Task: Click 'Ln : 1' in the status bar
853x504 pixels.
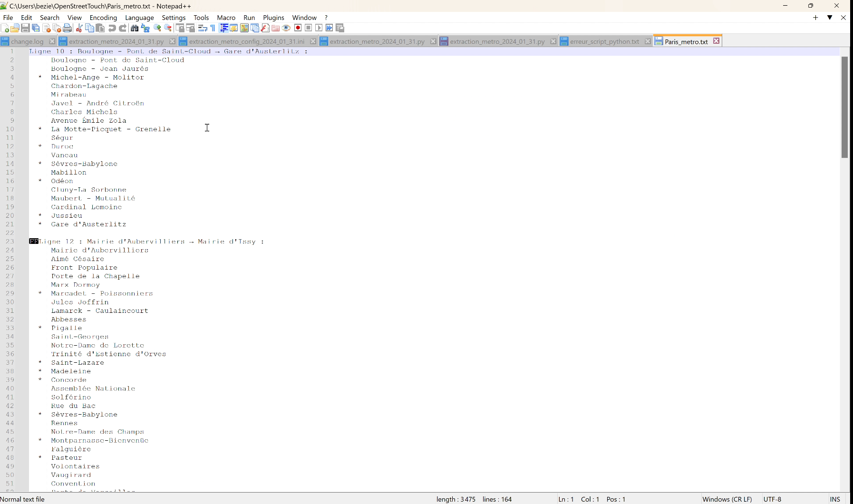Action: (x=566, y=499)
